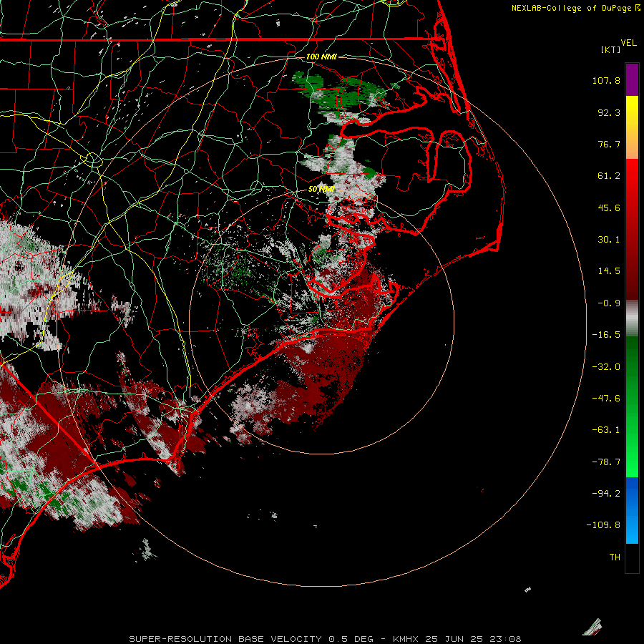Screen dimensions: 644x644
Task: Click the -0.9 value on velocity scale
Action: [x=609, y=303]
